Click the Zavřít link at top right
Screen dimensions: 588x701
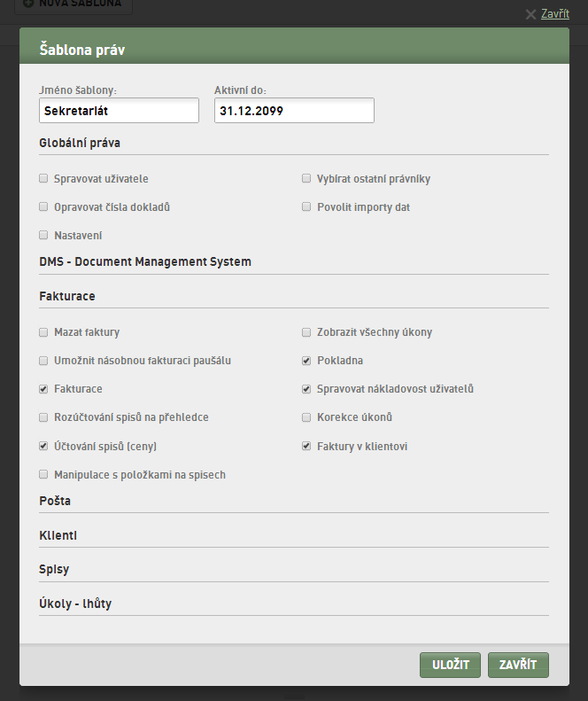pyautogui.click(x=555, y=14)
